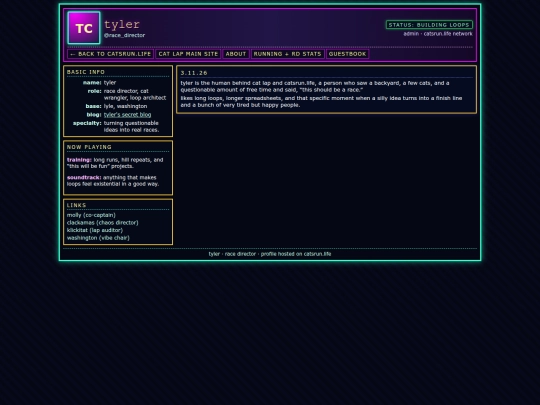Click the Status: Building Loops badge
The width and height of the screenshot is (540, 405).
(429, 25)
